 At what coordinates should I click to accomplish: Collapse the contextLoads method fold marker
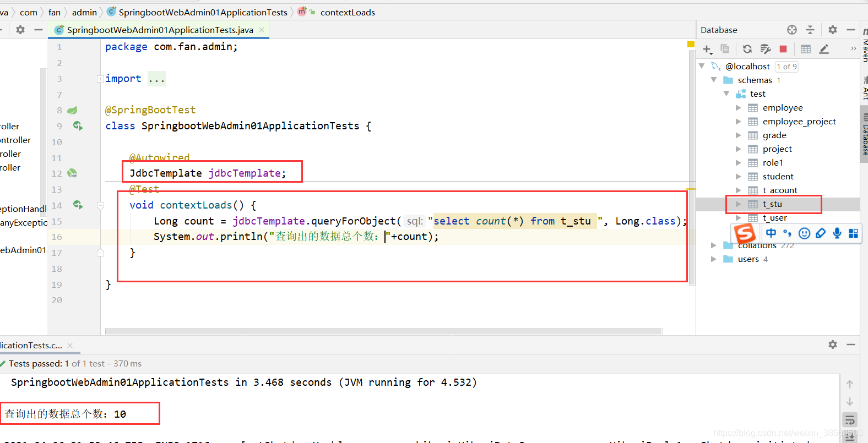pos(100,205)
